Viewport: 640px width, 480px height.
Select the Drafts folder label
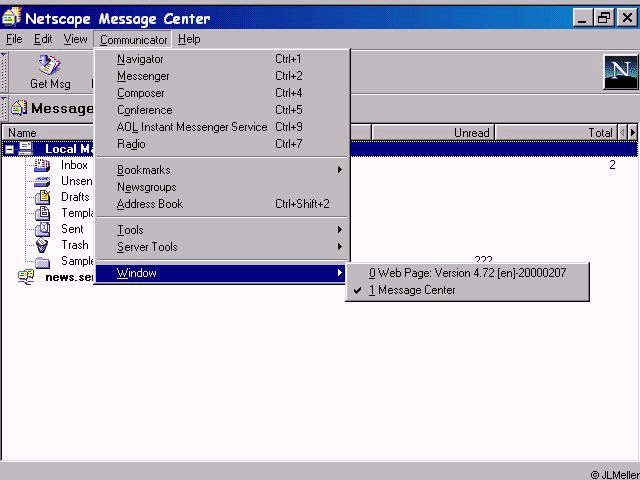(x=75, y=197)
